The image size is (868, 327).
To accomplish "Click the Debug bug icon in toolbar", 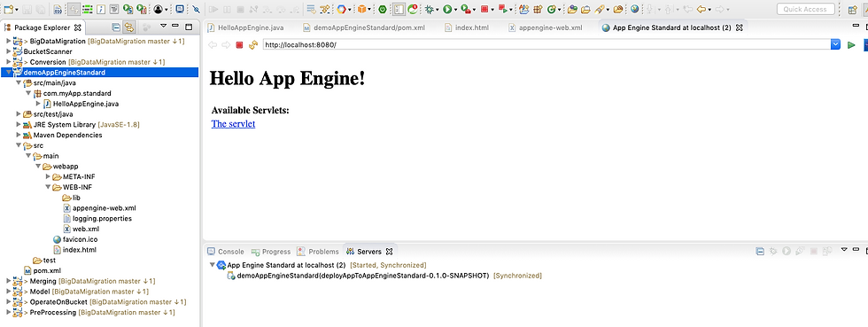I will click(430, 10).
